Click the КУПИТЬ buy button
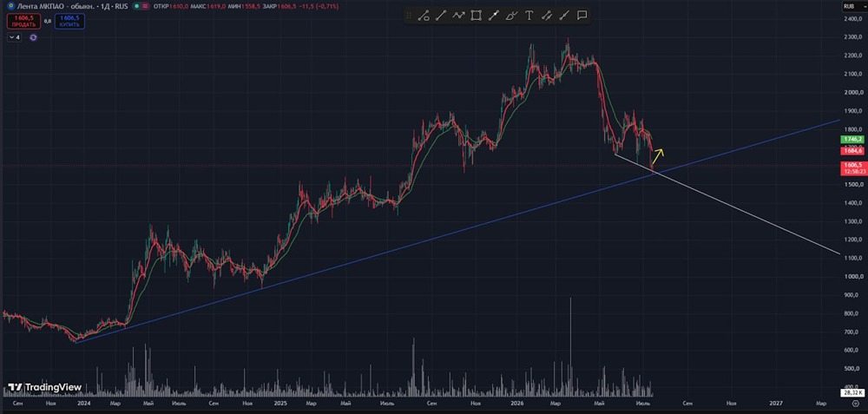Screen dimensions: 868x414 click(x=69, y=21)
